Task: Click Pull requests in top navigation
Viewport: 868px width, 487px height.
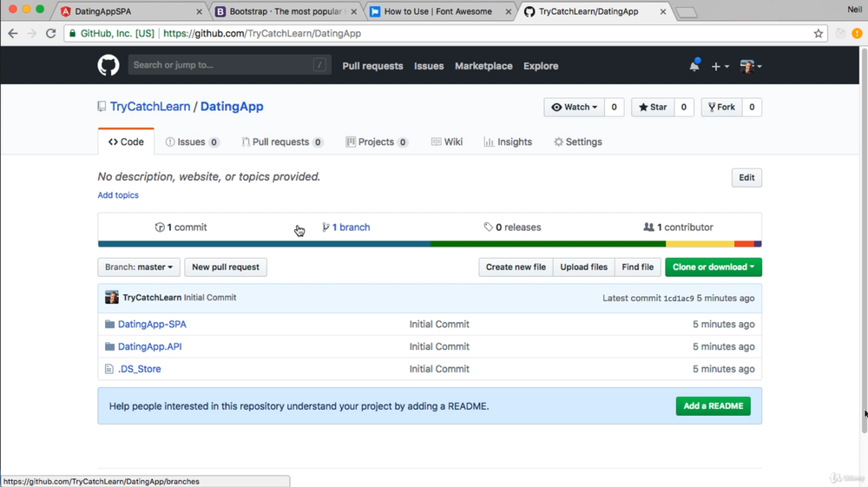Action: pyautogui.click(x=372, y=66)
